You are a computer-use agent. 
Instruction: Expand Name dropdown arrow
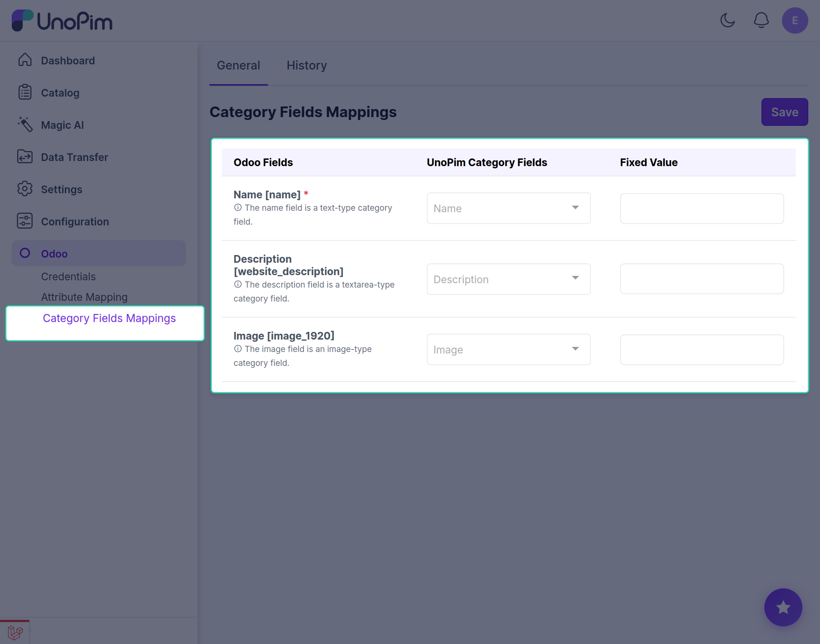point(575,207)
